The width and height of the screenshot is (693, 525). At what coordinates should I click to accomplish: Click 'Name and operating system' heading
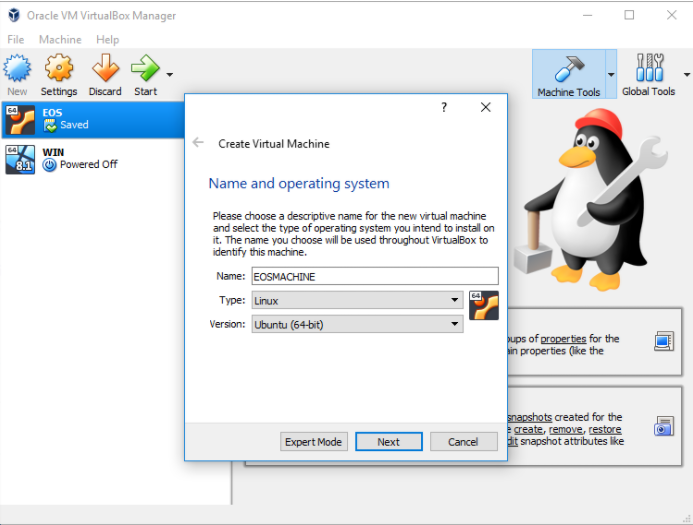299,183
